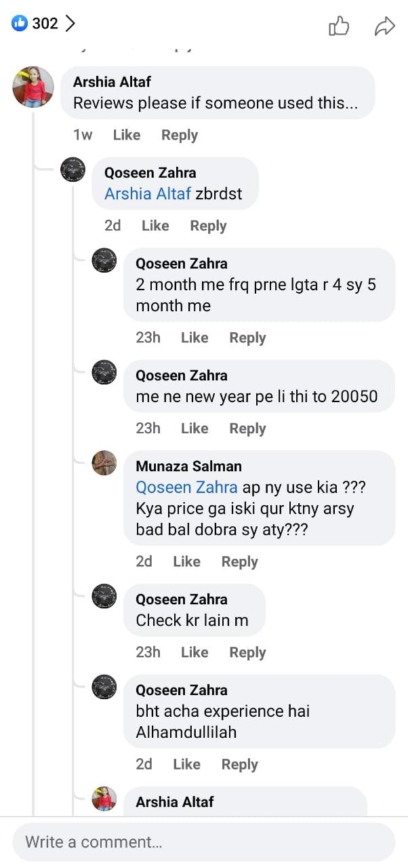The image size is (408, 868).
Task: Tap the thumbs-up like icon at top
Action: click(339, 26)
